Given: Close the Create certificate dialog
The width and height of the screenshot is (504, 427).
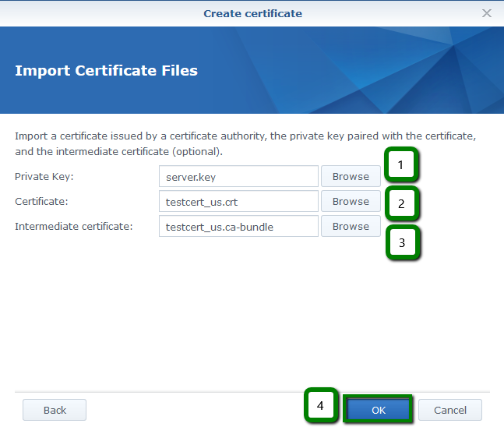Looking at the screenshot, I should point(487,13).
